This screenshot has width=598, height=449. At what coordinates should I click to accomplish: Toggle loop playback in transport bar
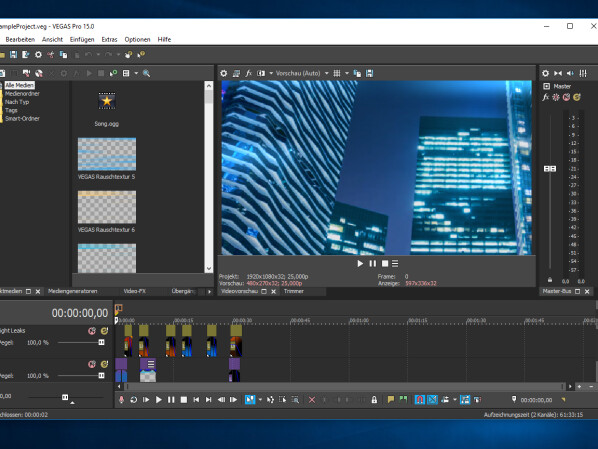pos(134,400)
